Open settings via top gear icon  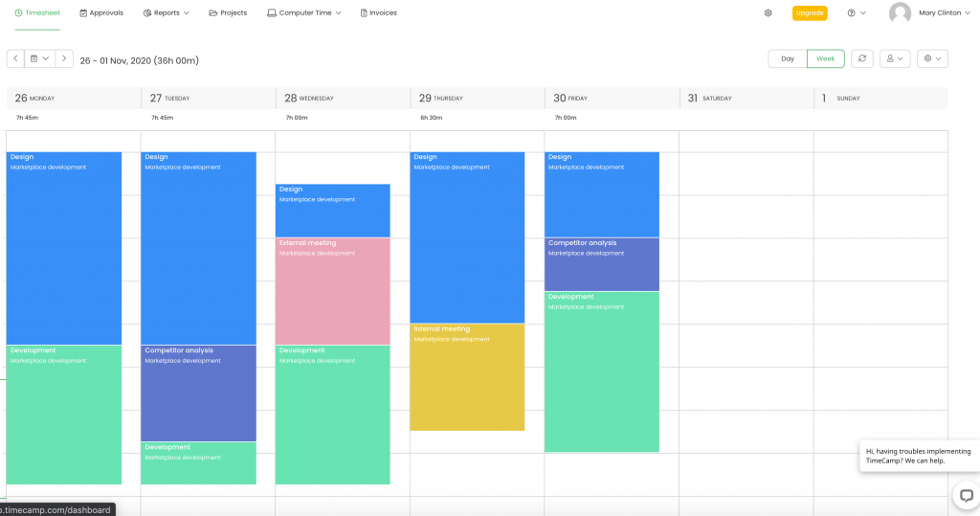[768, 13]
